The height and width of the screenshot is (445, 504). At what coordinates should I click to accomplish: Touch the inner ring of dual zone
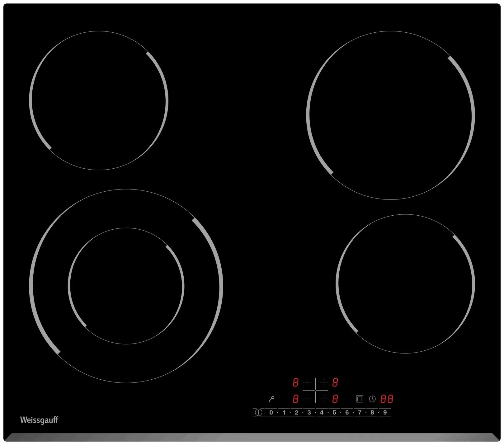pyautogui.click(x=126, y=286)
